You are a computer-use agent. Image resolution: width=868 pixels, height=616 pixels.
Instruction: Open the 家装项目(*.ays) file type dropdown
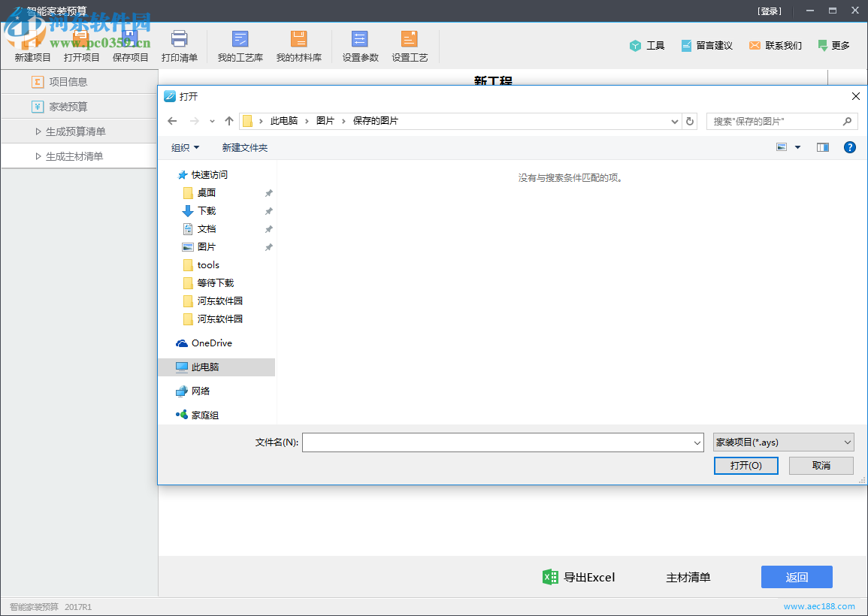783,442
